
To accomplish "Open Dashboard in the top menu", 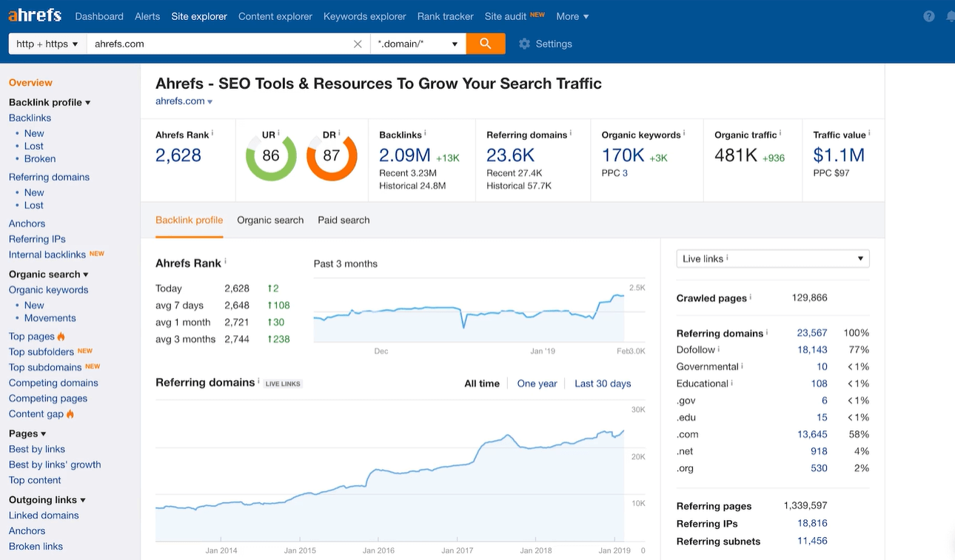I will click(x=99, y=16).
